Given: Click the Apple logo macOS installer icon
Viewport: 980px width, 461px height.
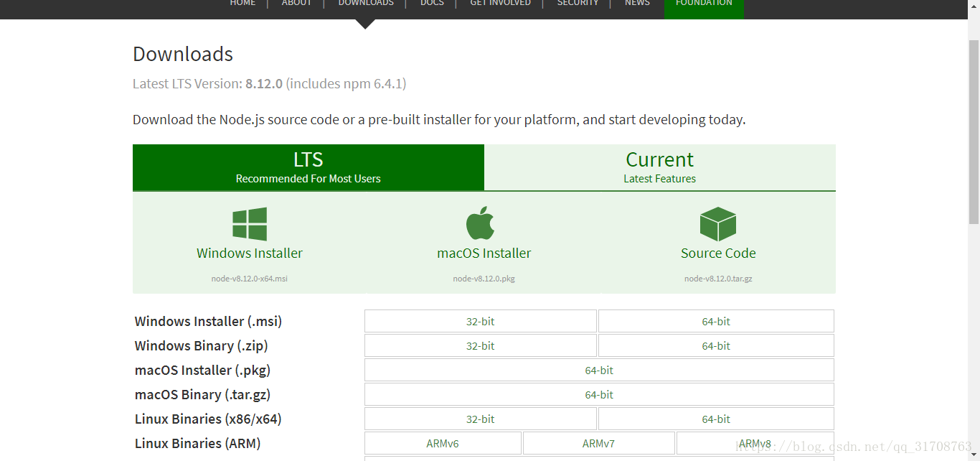Looking at the screenshot, I should (481, 223).
